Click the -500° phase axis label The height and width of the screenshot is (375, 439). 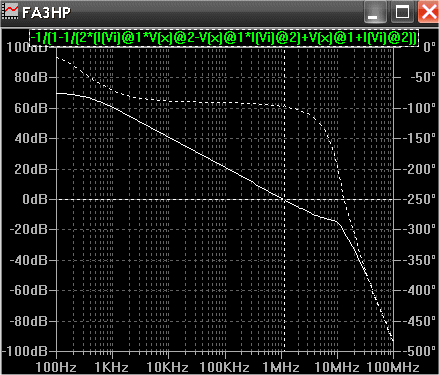[420, 351]
